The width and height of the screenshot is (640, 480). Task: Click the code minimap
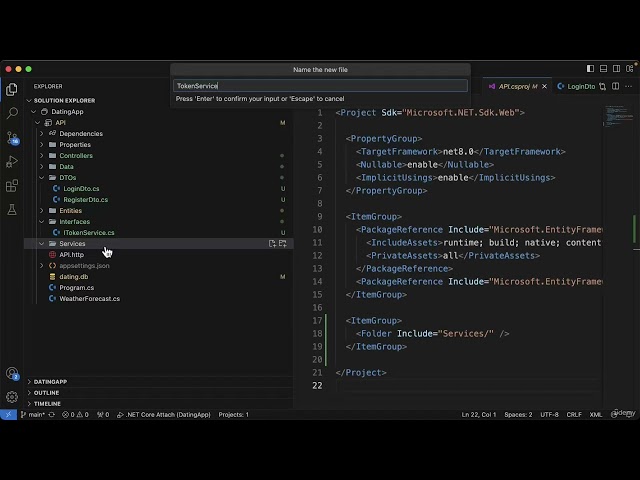(x=618, y=116)
